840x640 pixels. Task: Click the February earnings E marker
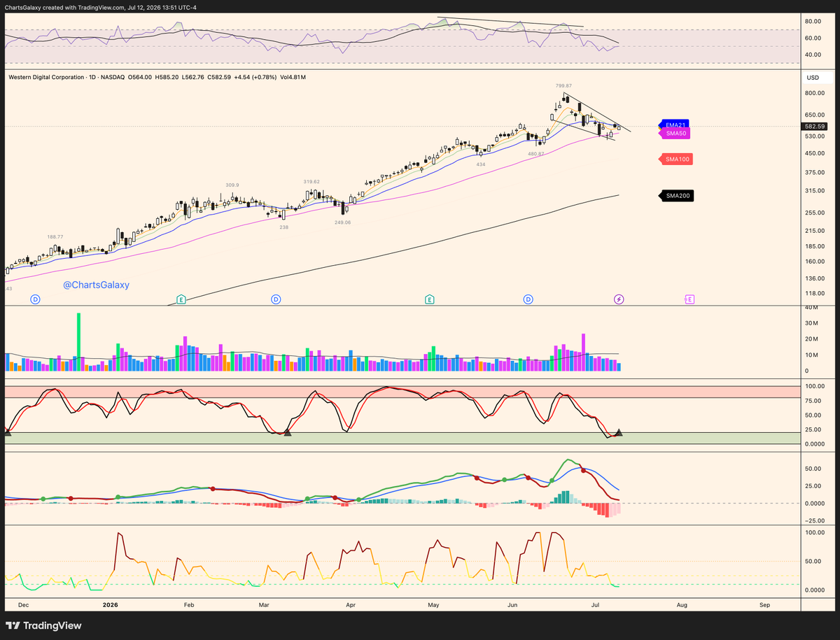click(x=181, y=299)
